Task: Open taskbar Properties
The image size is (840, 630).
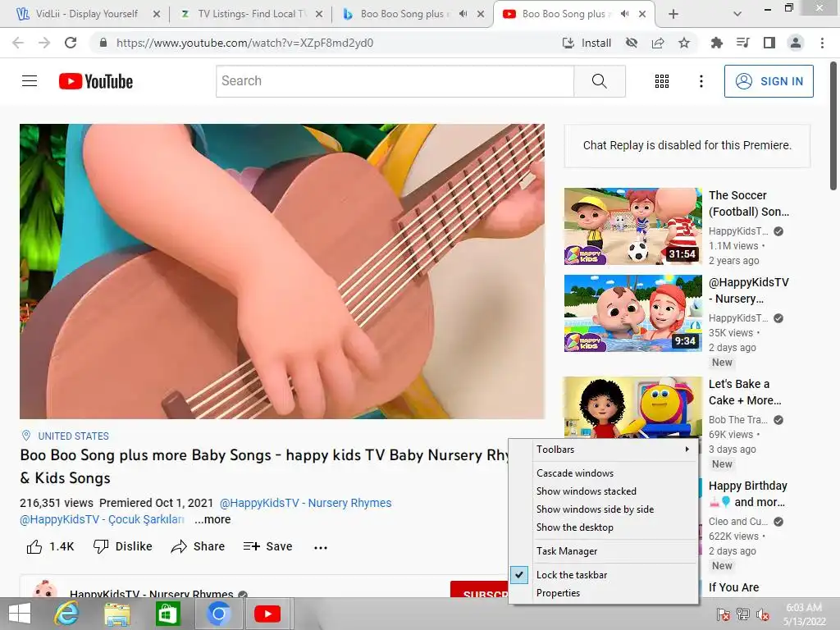Action: click(604, 593)
